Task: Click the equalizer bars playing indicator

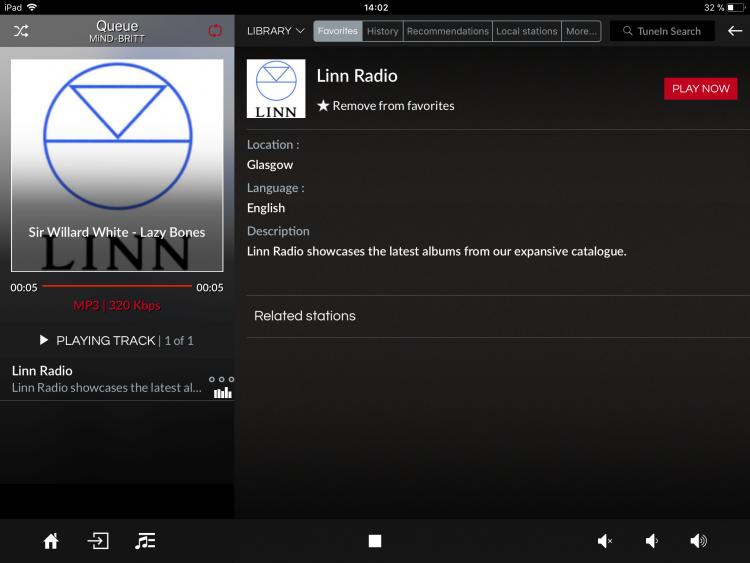Action: tap(223, 393)
